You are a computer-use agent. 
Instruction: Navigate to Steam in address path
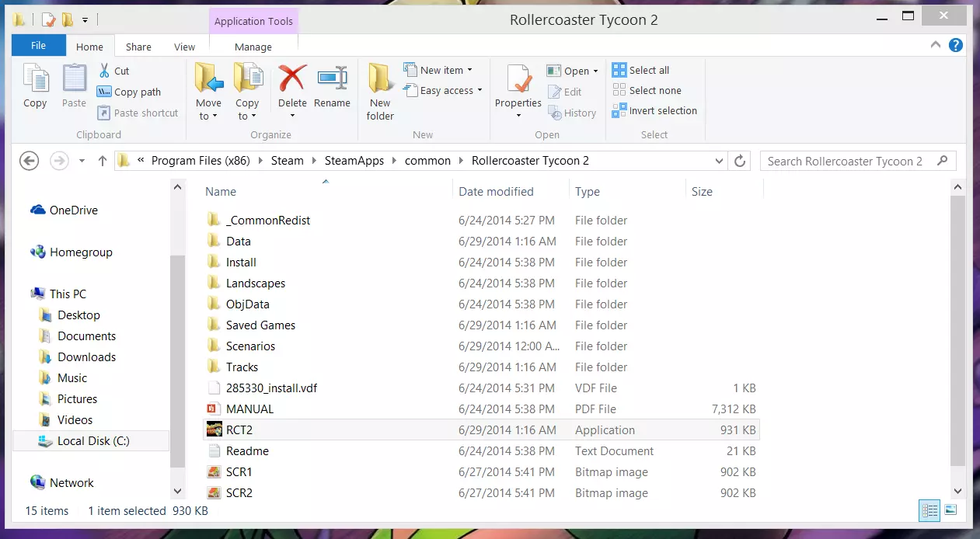click(288, 161)
